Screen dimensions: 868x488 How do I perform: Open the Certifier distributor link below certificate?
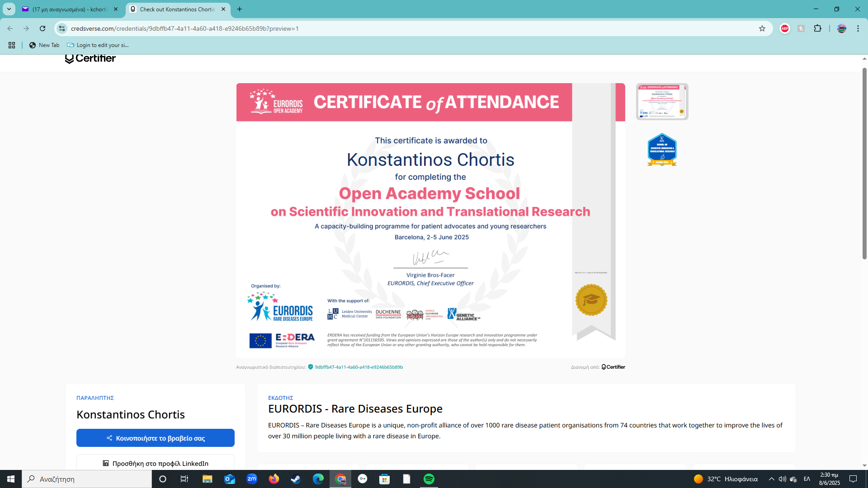[613, 367]
